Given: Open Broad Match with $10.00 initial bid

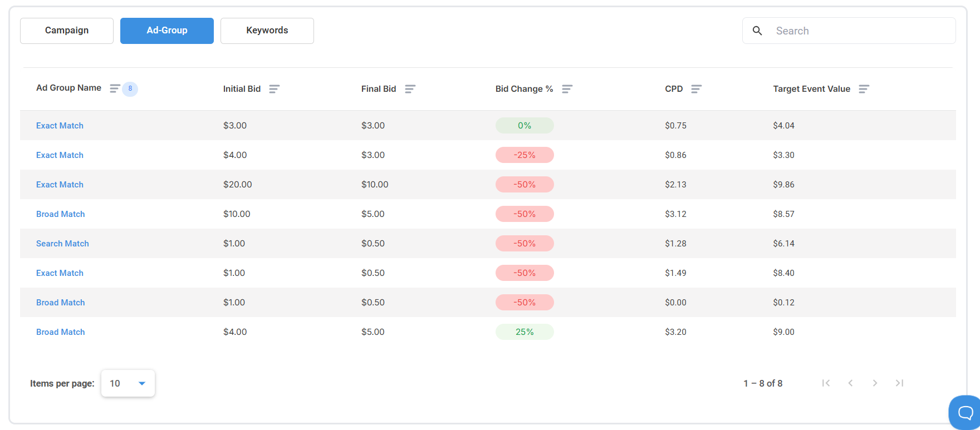Looking at the screenshot, I should (61, 214).
